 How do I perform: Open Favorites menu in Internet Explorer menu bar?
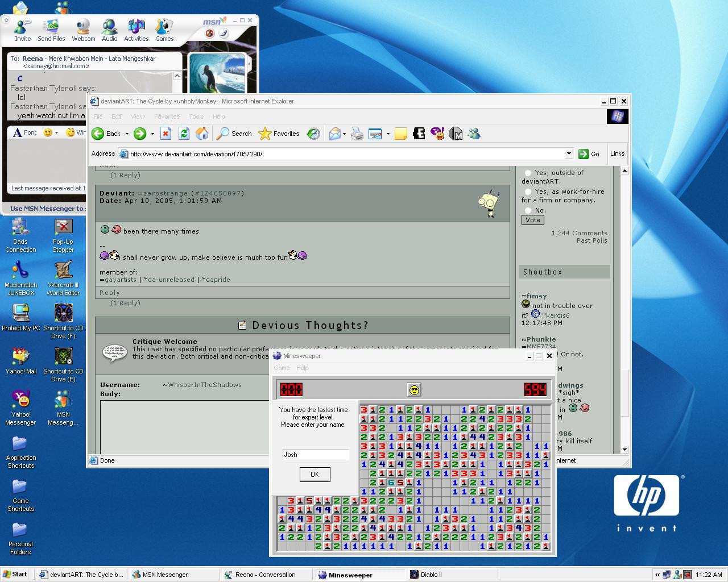[x=167, y=117]
